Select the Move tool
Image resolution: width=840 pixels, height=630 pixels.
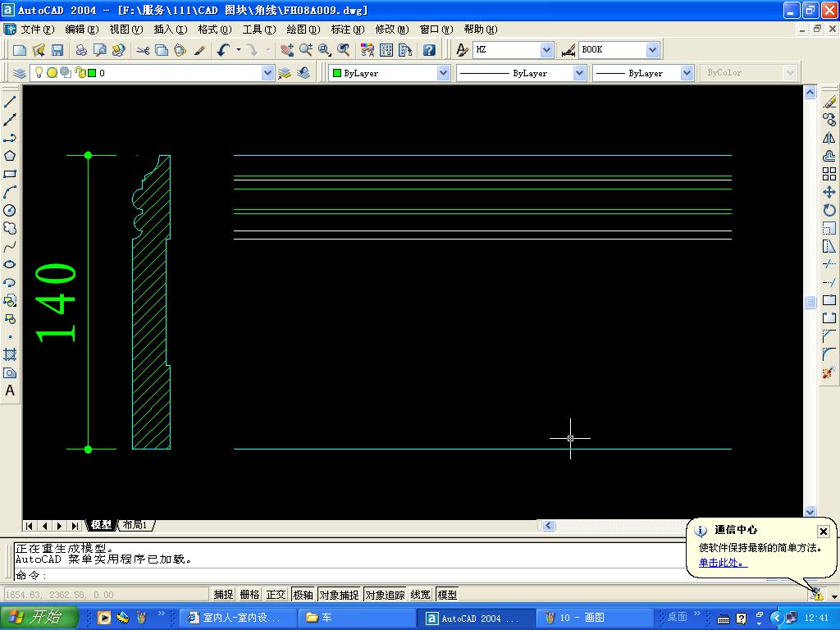point(829,192)
